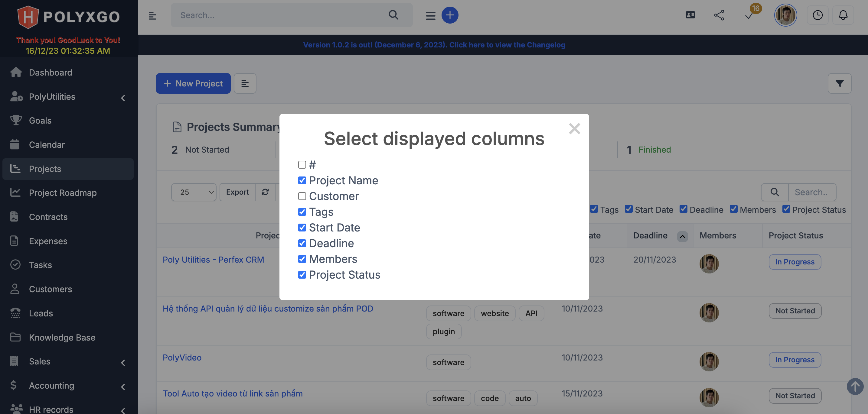The image size is (868, 414).
Task: Click the filter funnel icon
Action: click(x=839, y=83)
